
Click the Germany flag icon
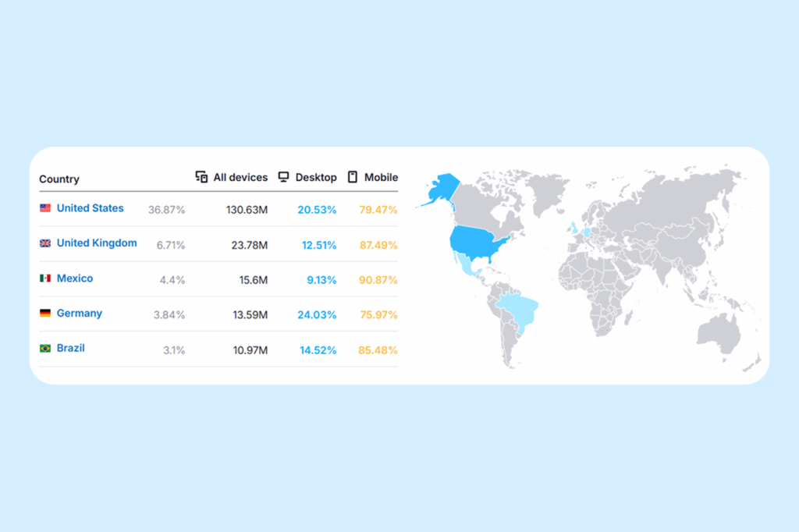[45, 314]
